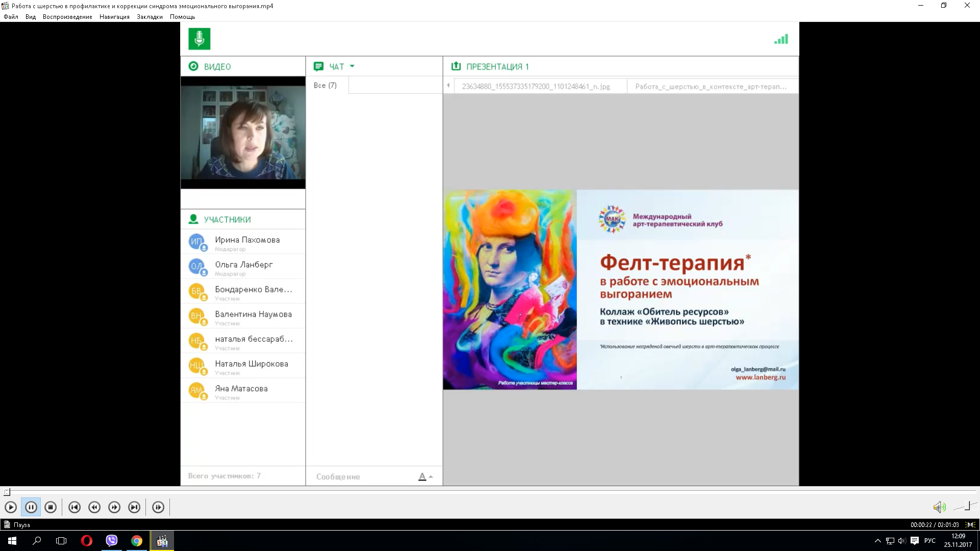The height and width of the screenshot is (551, 980).
Task: Open Opera browser from the taskbar
Action: pos(87,541)
